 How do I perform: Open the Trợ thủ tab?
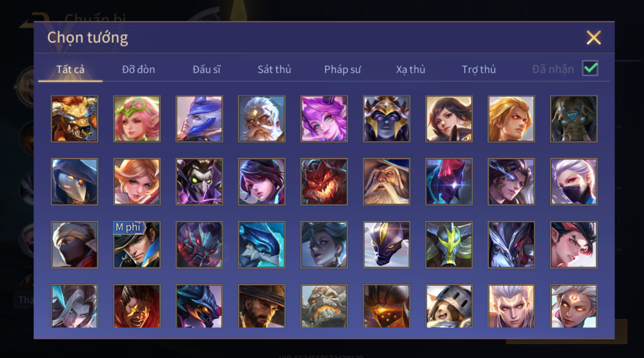coord(479,70)
